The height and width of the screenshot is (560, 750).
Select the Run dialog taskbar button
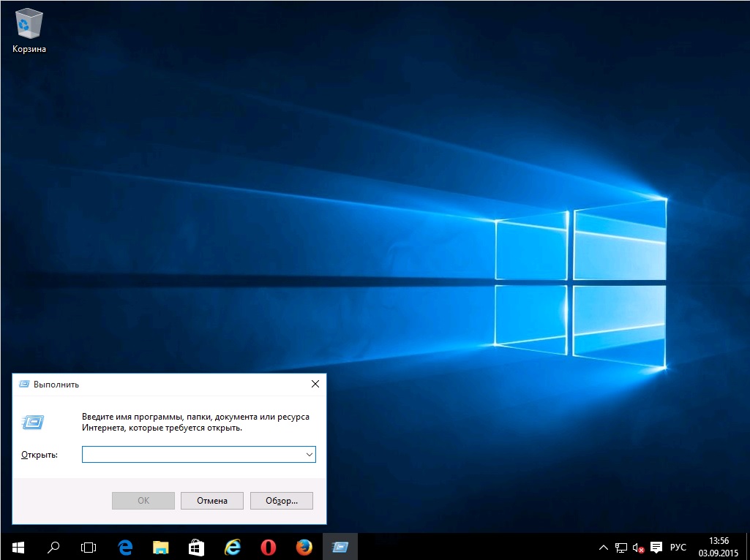[340, 547]
